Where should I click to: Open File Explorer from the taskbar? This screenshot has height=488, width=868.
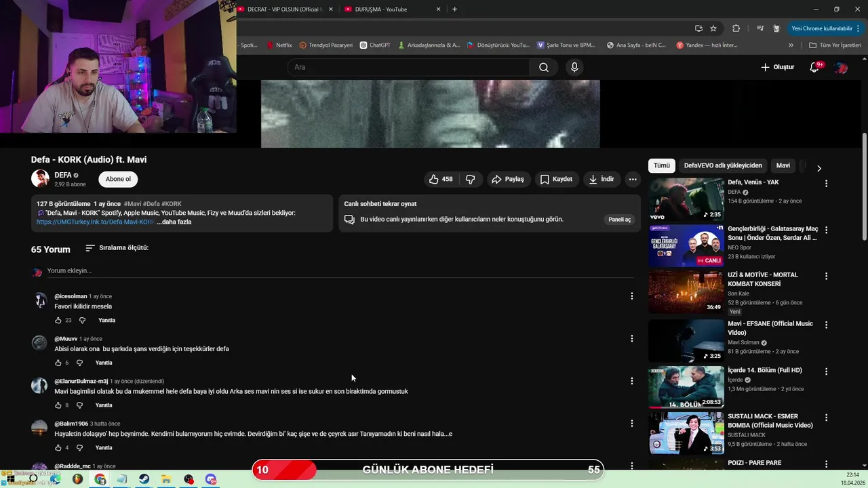pos(166,479)
